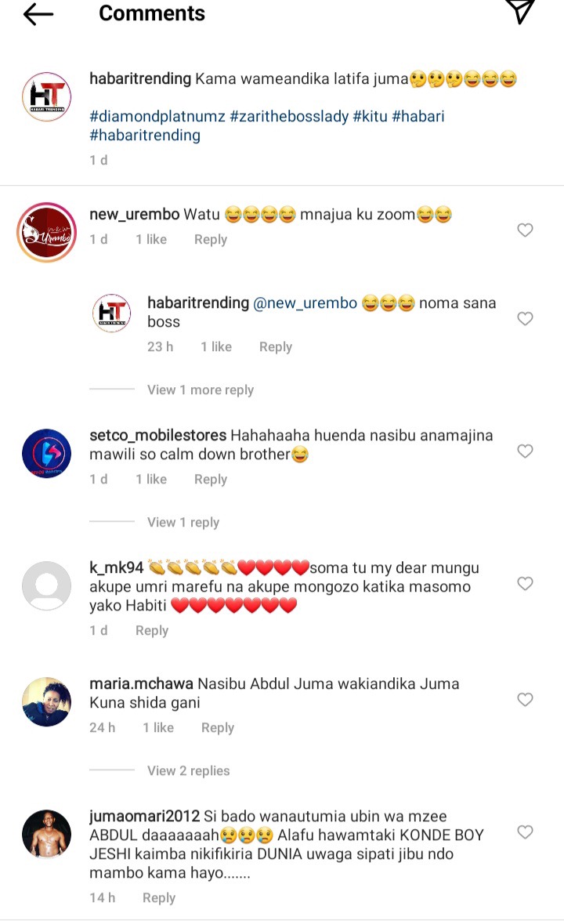Expand View 2 replies under maria.mchawa
The width and height of the screenshot is (564, 924).
[x=189, y=771]
